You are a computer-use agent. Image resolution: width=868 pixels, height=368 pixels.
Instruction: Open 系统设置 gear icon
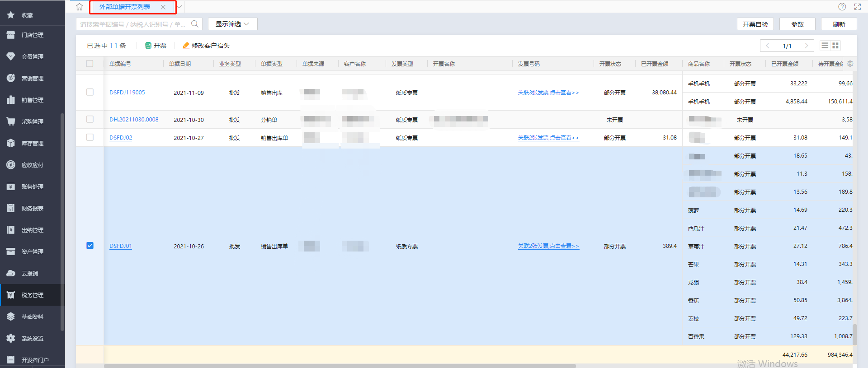(11, 338)
